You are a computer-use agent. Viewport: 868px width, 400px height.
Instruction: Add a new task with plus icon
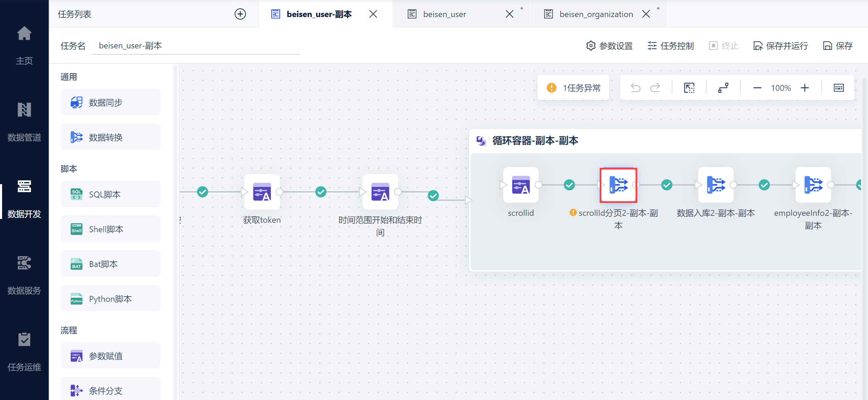click(240, 14)
